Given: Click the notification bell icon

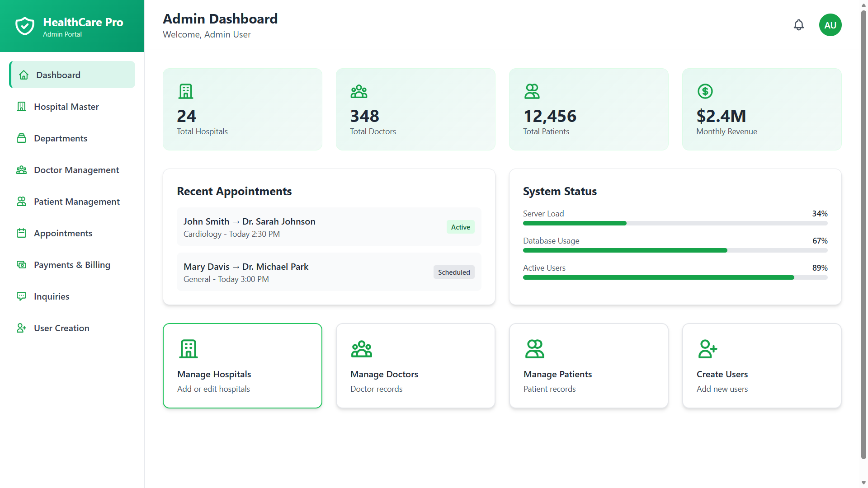Looking at the screenshot, I should 799,25.
